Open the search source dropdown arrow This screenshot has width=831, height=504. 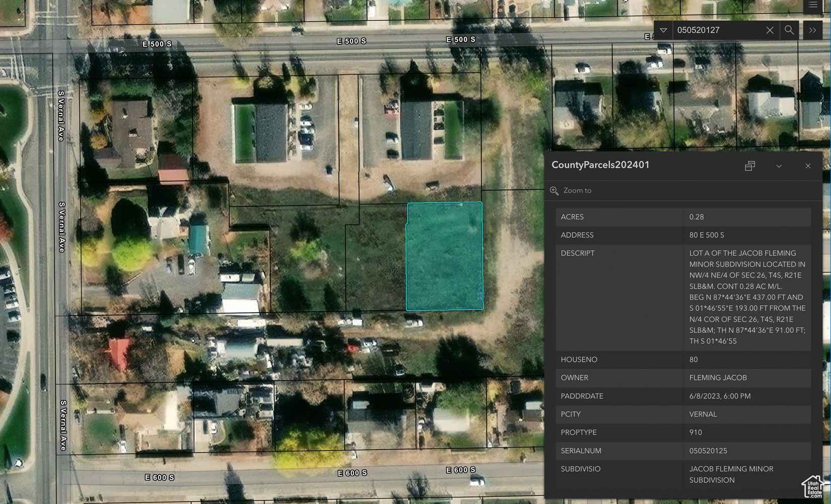pyautogui.click(x=663, y=30)
